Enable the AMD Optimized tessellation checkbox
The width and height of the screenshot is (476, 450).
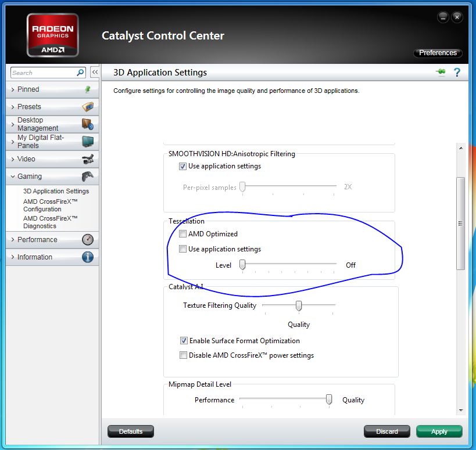coord(182,234)
